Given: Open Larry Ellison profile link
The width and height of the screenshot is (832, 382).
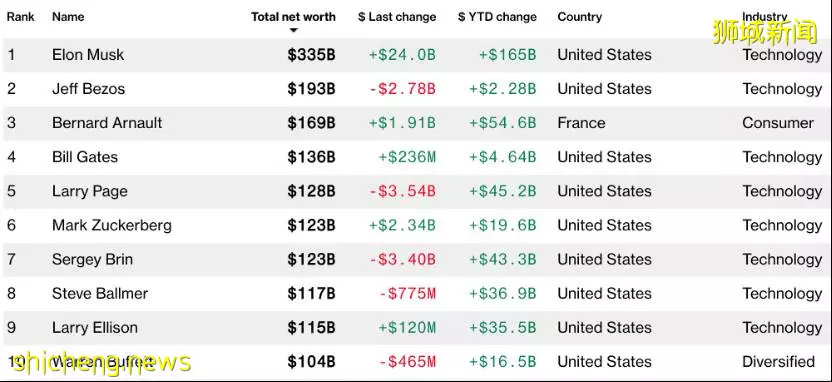Looking at the screenshot, I should (95, 327).
